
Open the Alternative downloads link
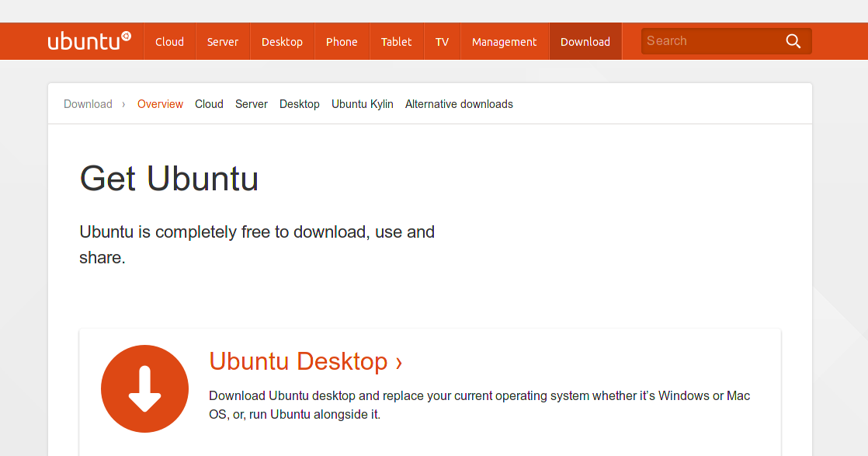(459, 104)
